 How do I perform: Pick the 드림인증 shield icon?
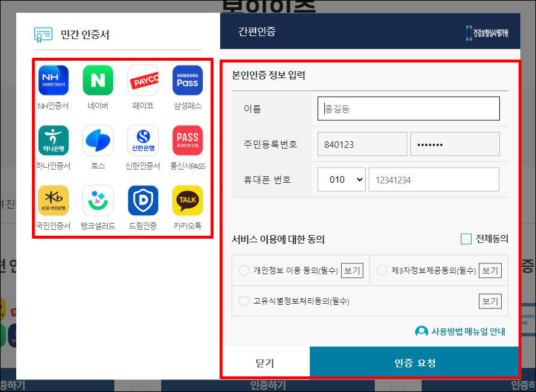pos(143,201)
